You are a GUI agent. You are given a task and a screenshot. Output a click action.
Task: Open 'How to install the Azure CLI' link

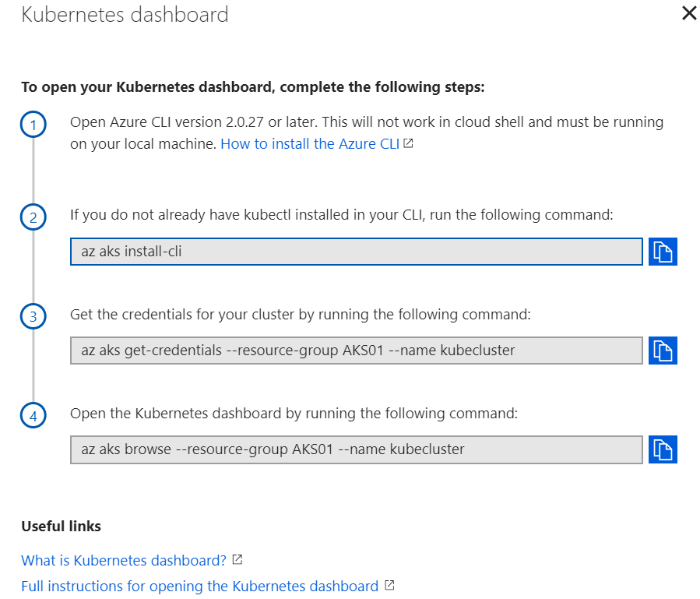pos(310,144)
